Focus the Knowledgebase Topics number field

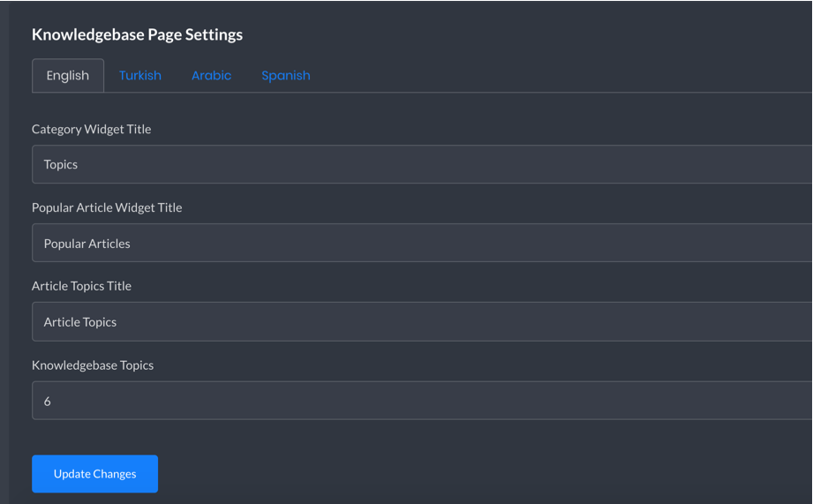click(x=422, y=401)
